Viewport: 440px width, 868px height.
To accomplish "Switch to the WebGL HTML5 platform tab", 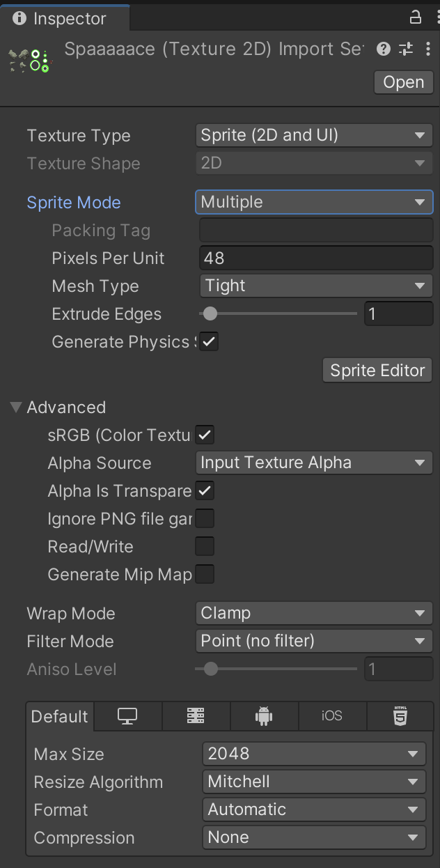I will pos(400,716).
